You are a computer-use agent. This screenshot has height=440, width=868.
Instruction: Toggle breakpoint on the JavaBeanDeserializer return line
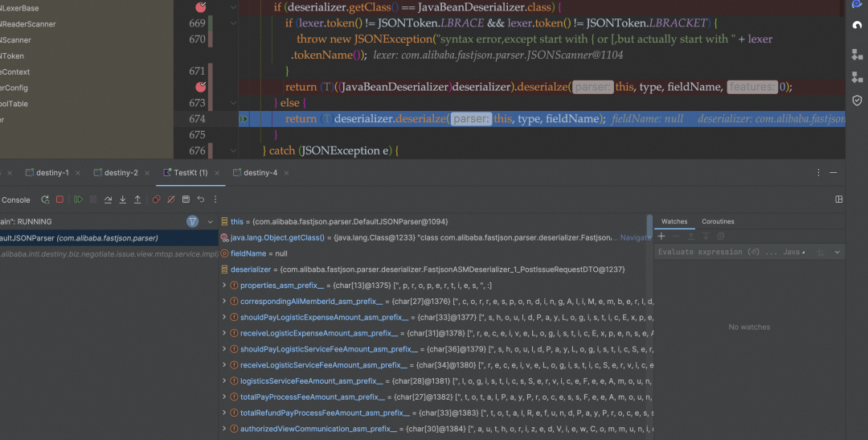201,87
